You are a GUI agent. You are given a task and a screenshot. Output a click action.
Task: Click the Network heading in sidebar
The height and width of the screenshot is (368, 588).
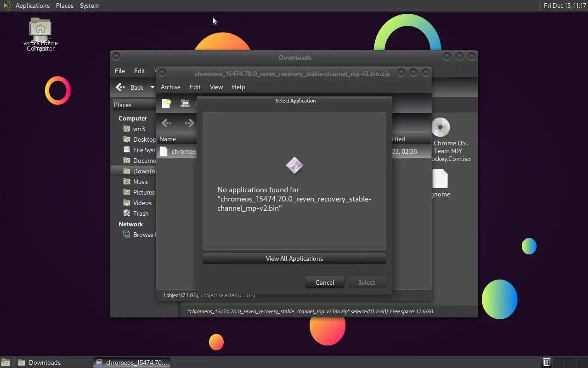131,224
